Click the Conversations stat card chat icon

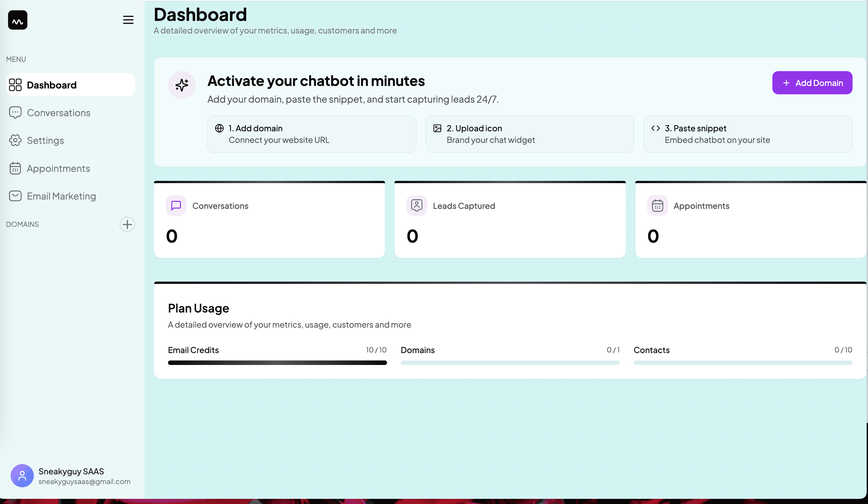pyautogui.click(x=176, y=206)
